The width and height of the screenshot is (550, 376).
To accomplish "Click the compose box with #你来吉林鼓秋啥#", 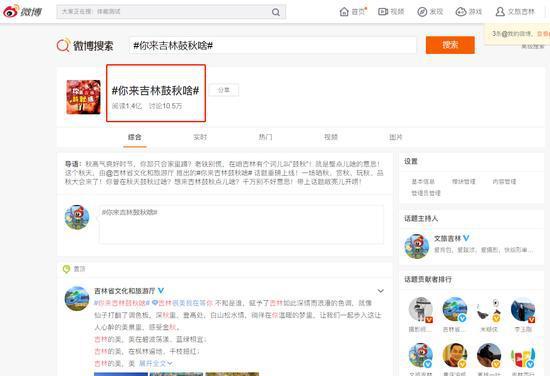I will 241,224.
